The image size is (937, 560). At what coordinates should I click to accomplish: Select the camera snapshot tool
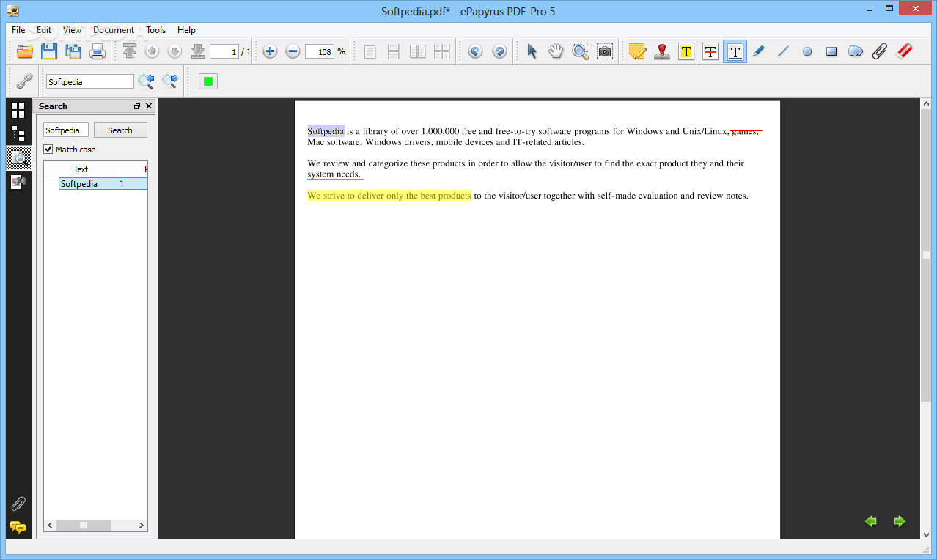(604, 51)
